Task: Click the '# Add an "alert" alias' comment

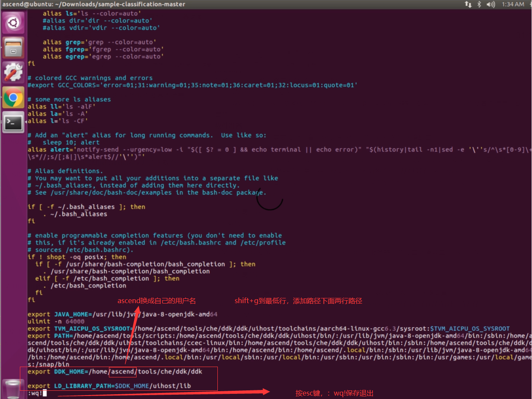Action: point(147,135)
